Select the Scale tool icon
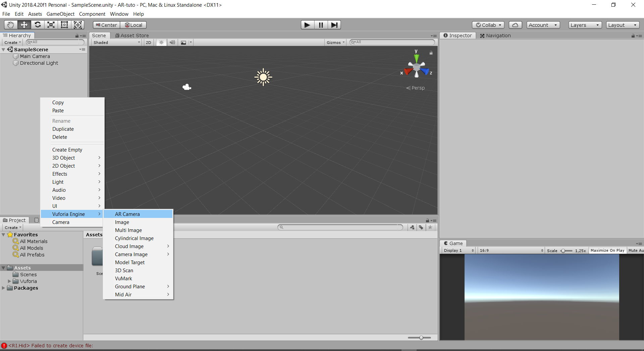 click(51, 25)
